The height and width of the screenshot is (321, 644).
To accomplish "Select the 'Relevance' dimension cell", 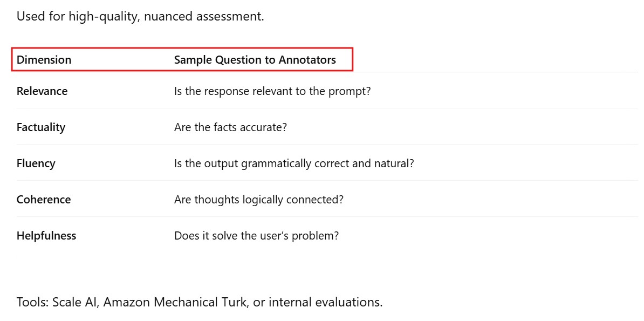I will (42, 91).
